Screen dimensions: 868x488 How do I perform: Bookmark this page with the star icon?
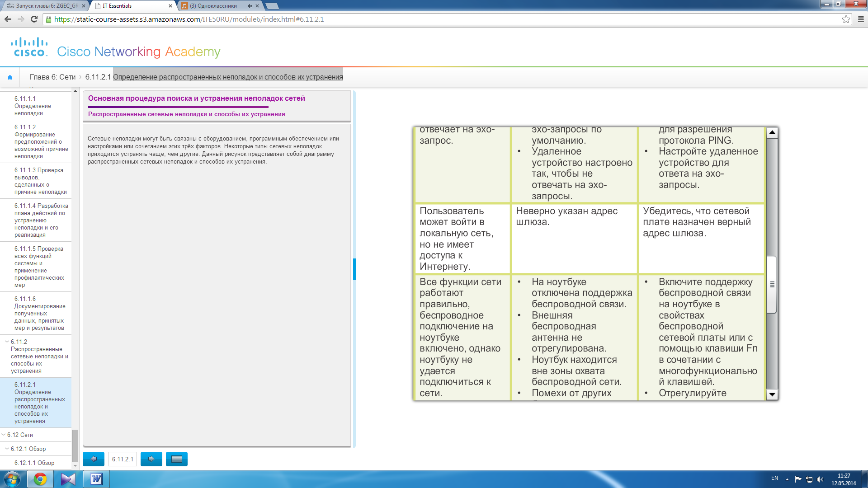[846, 19]
